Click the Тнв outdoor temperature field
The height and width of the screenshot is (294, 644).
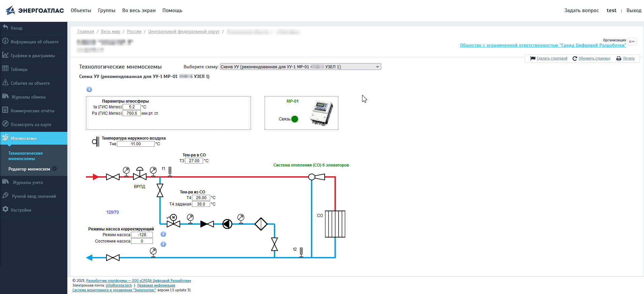136,144
